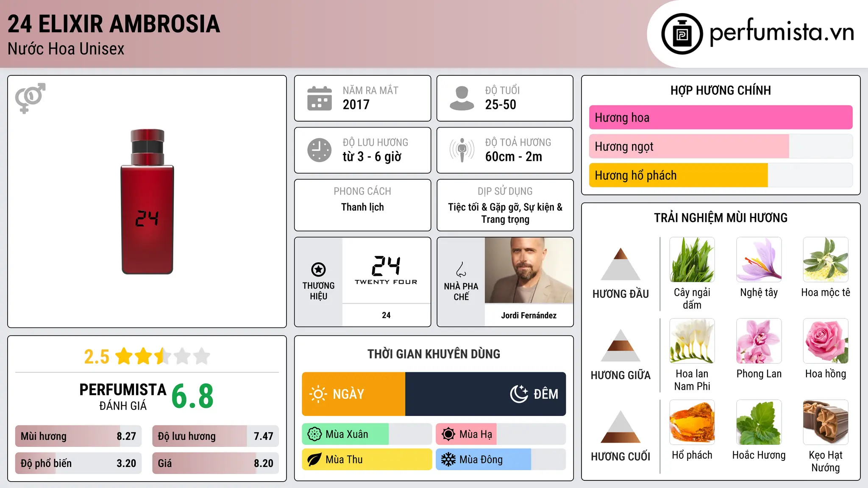The image size is (868, 488).
Task: Click the Hợp hương chính heading
Action: tap(721, 90)
